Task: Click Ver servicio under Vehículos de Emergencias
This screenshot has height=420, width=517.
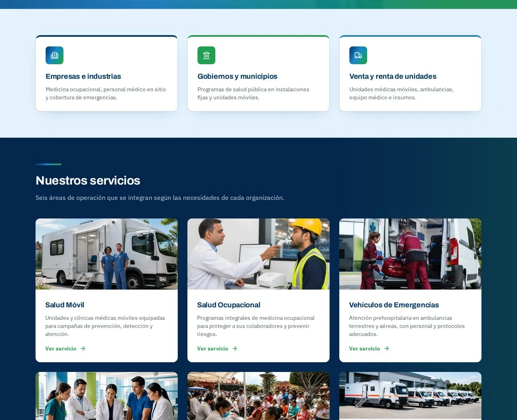Action: click(369, 349)
